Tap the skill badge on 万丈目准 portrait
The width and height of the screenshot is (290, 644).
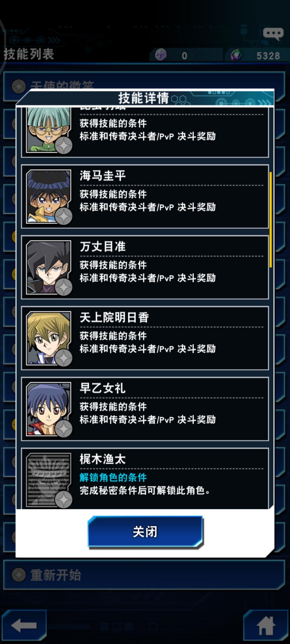pyautogui.click(x=64, y=287)
